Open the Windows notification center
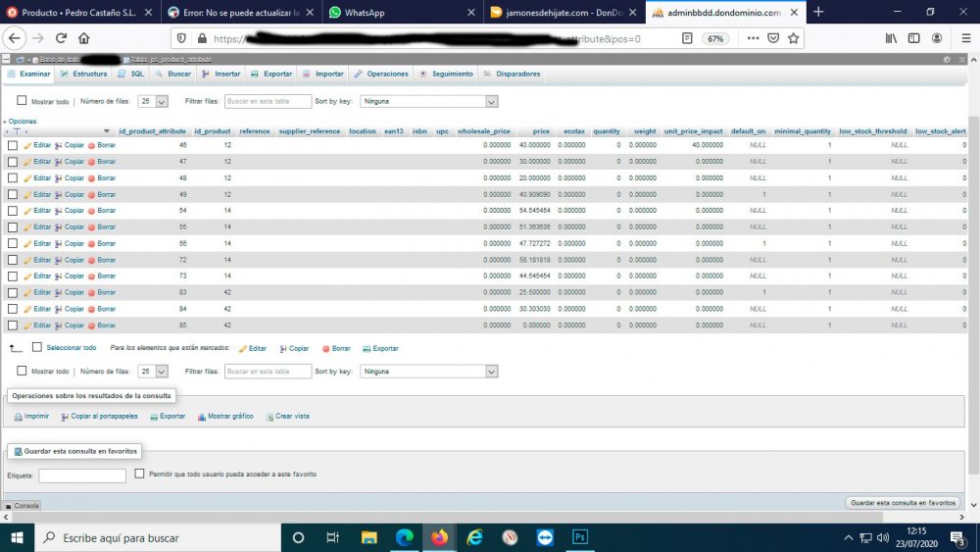The height and width of the screenshot is (552, 980). point(958,537)
